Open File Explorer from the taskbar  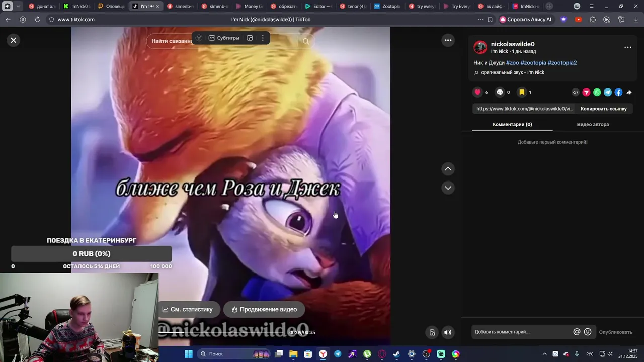(293, 354)
